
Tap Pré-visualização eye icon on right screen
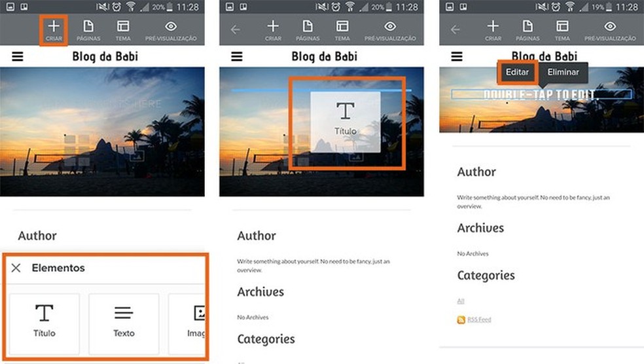tap(609, 29)
